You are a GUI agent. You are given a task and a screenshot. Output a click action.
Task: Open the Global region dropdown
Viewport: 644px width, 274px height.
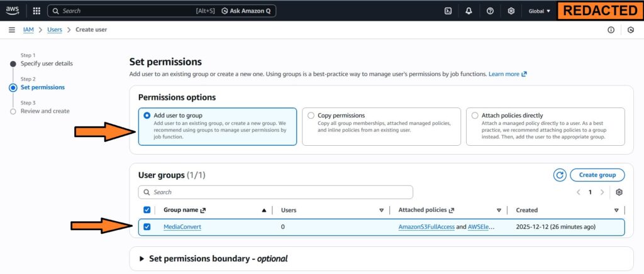[x=540, y=11]
